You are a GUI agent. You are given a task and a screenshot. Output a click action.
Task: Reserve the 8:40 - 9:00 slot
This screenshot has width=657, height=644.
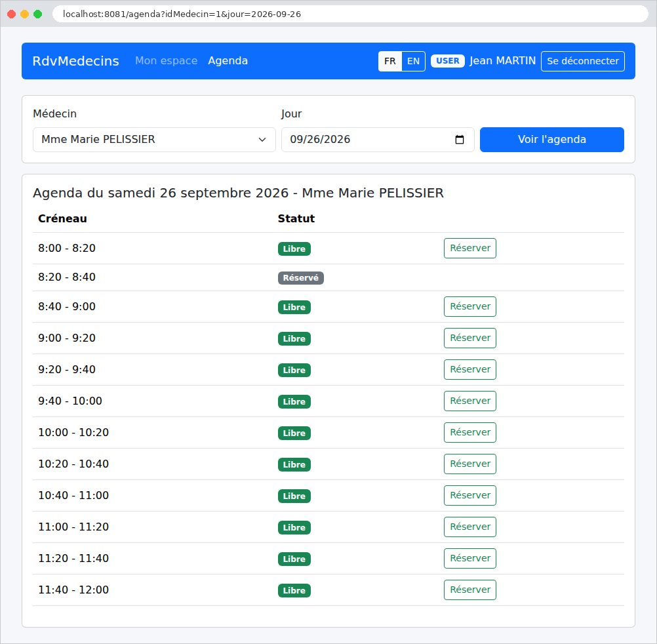click(x=469, y=306)
